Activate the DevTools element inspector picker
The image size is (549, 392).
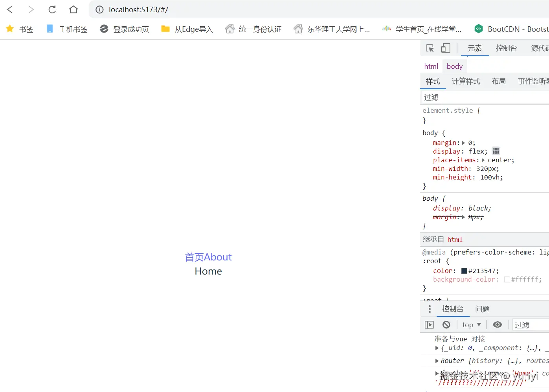(x=430, y=48)
